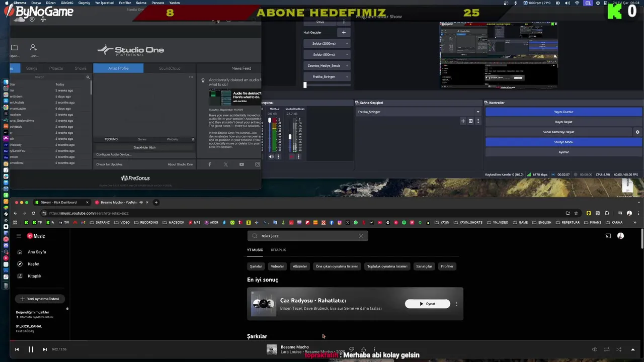
Task: Toggle repeat in YouTube Music player
Action: 607,349
